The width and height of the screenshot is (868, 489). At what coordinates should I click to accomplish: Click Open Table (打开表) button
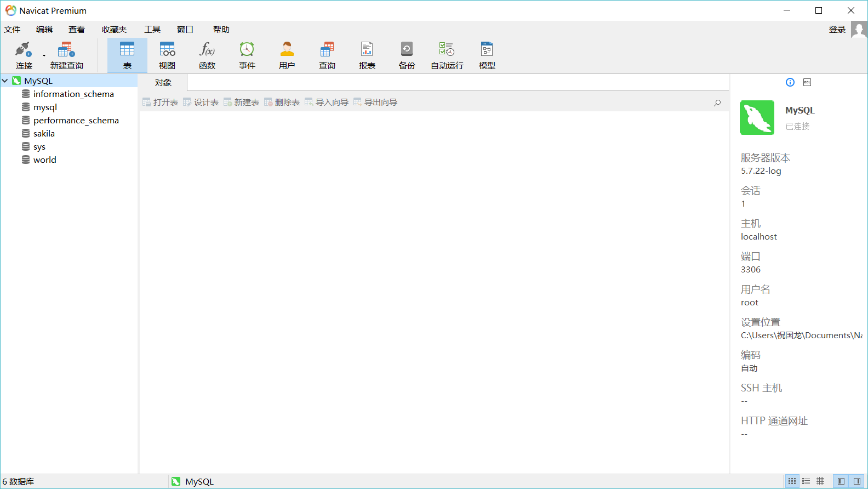[161, 102]
